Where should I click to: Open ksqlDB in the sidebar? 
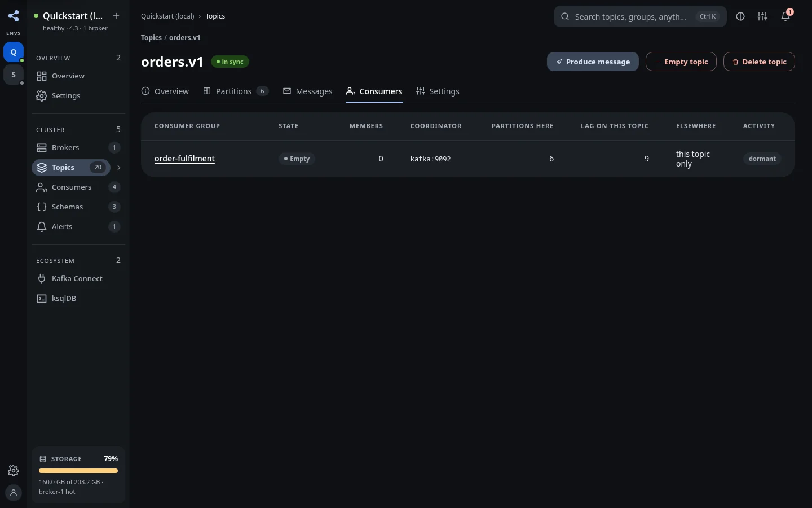tap(78, 299)
